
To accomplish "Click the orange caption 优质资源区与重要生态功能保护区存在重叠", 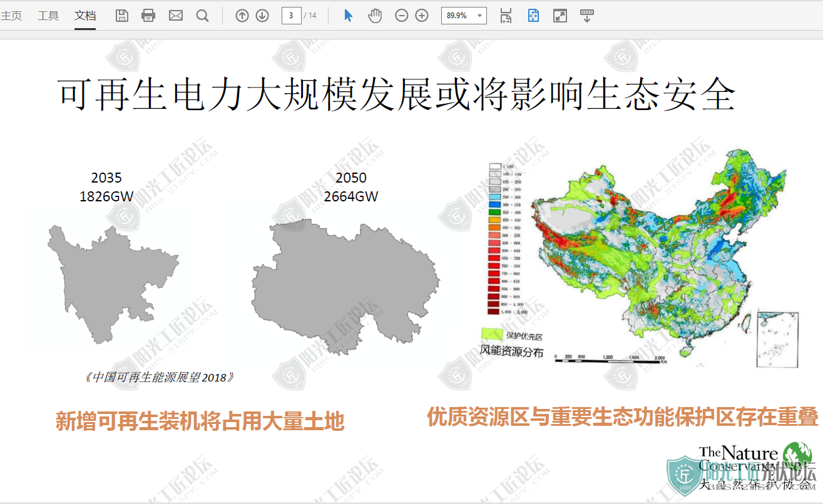I will tap(623, 417).
